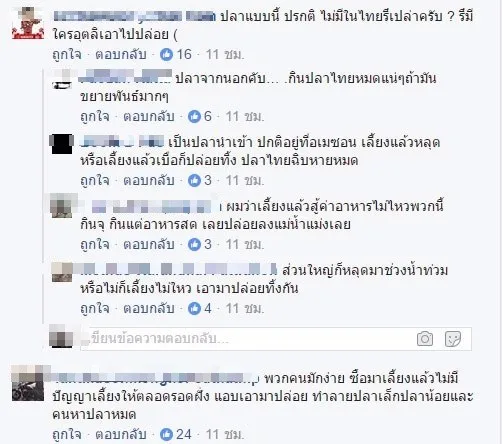The width and height of the screenshot is (502, 444).
Task: Open the top commenter's red profile picture
Action: [28, 24]
